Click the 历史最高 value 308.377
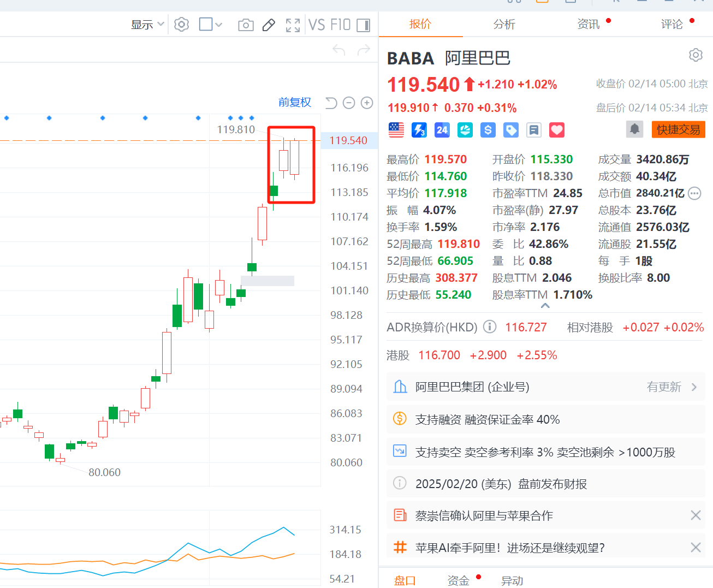The image size is (713, 588). click(456, 278)
